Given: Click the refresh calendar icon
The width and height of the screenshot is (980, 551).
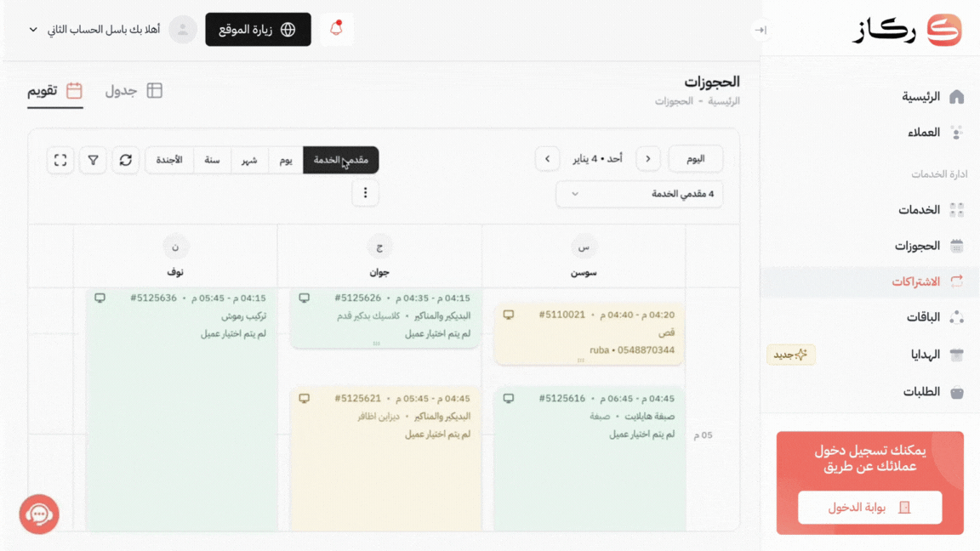Looking at the screenshot, I should [126, 160].
